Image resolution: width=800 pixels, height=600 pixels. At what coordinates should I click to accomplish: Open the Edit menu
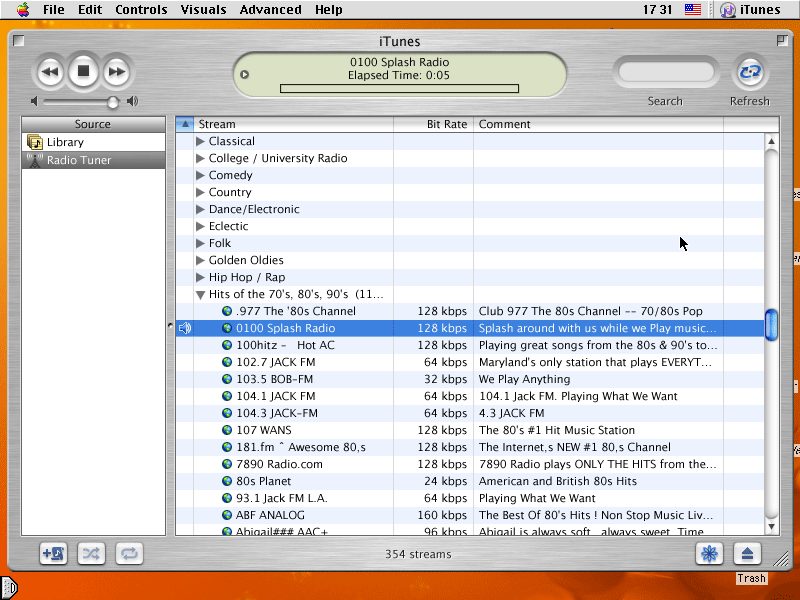(x=90, y=10)
